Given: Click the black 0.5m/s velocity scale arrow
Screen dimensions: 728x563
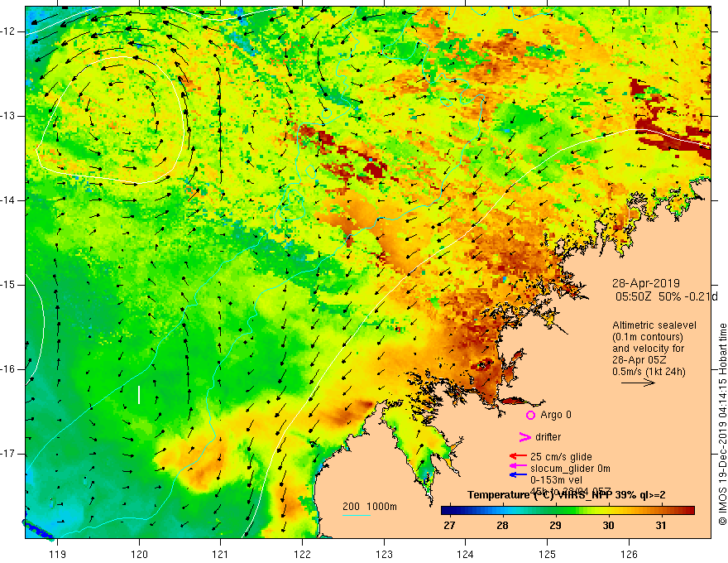Looking at the screenshot, I should tap(638, 383).
